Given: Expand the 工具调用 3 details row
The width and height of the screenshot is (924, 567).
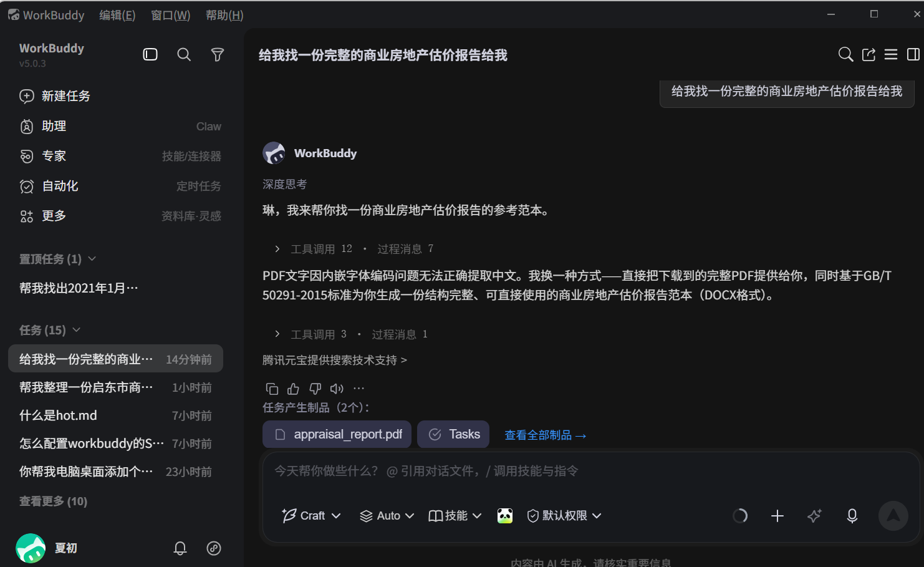Looking at the screenshot, I should coord(350,334).
